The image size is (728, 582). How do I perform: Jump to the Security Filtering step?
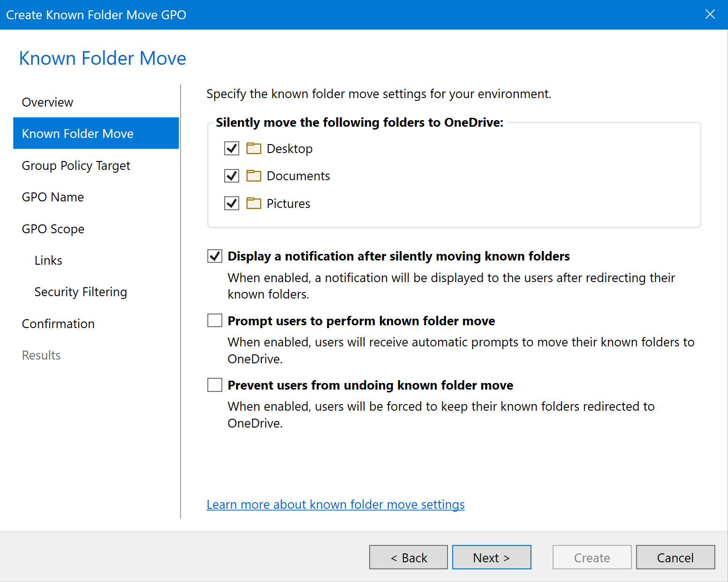click(81, 292)
